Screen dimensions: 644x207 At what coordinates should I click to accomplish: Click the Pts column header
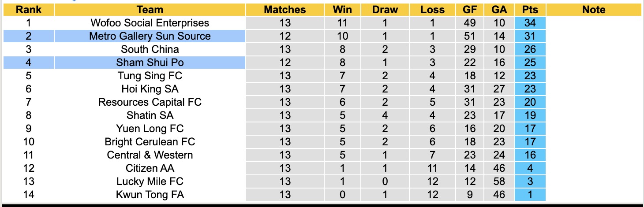[x=530, y=10]
